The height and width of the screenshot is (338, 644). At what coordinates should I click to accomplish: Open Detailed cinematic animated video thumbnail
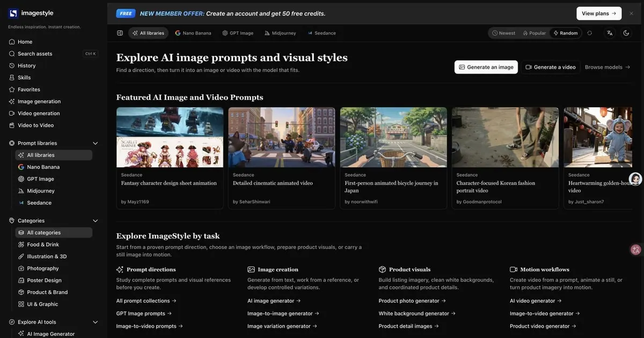[282, 137]
